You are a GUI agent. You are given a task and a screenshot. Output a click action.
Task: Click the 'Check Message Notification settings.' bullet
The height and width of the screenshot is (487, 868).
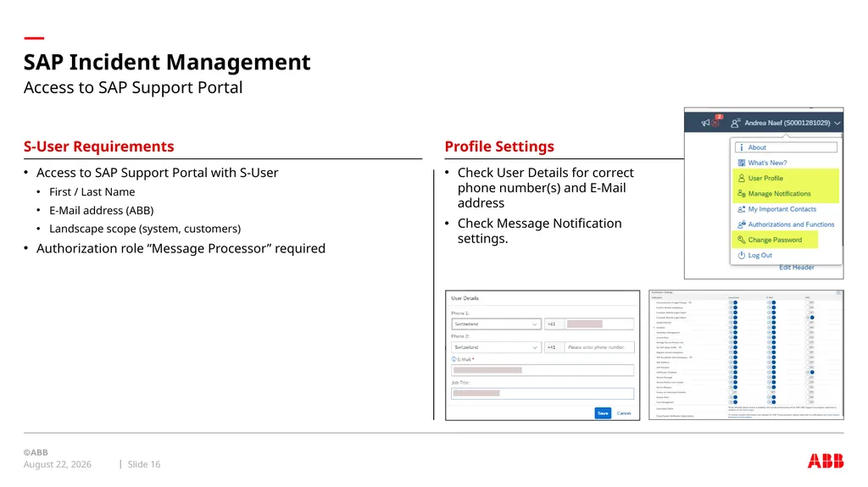(x=539, y=230)
